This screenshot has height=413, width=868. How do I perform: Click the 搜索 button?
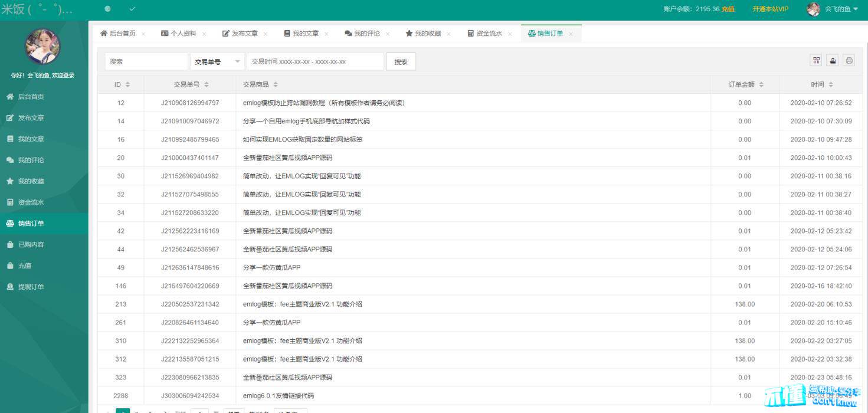point(401,61)
